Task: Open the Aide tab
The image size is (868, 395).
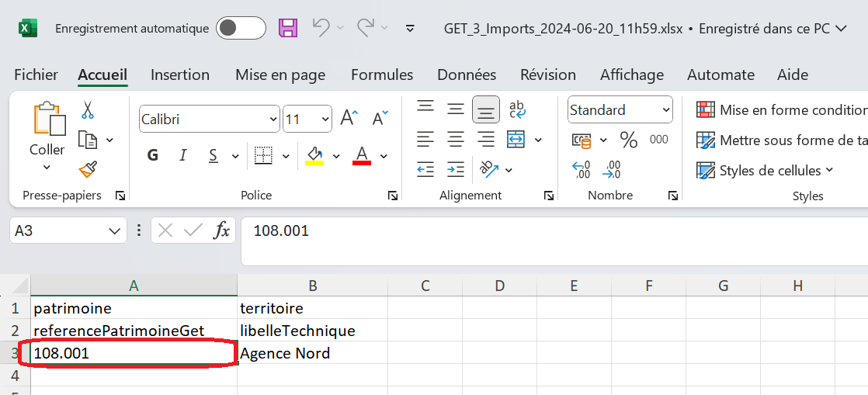Action: [x=793, y=74]
